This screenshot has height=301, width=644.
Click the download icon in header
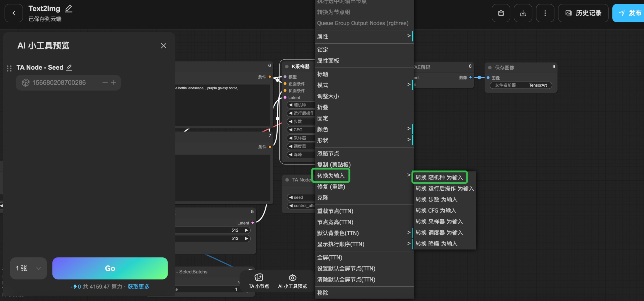coord(523,13)
